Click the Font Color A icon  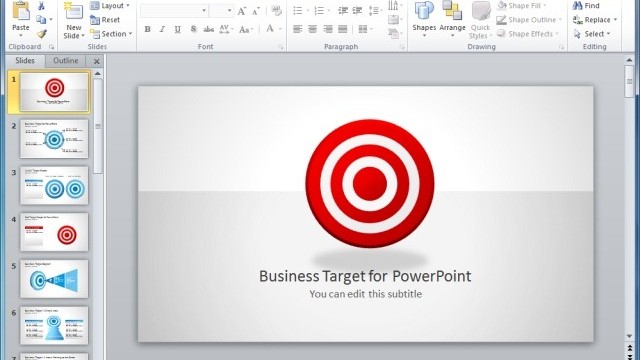coord(269,29)
